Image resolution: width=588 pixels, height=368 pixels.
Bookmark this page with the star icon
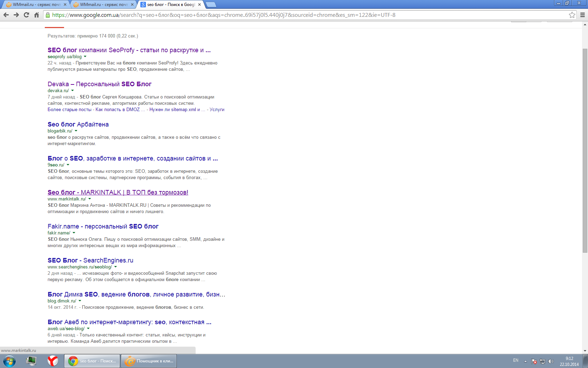click(x=572, y=15)
